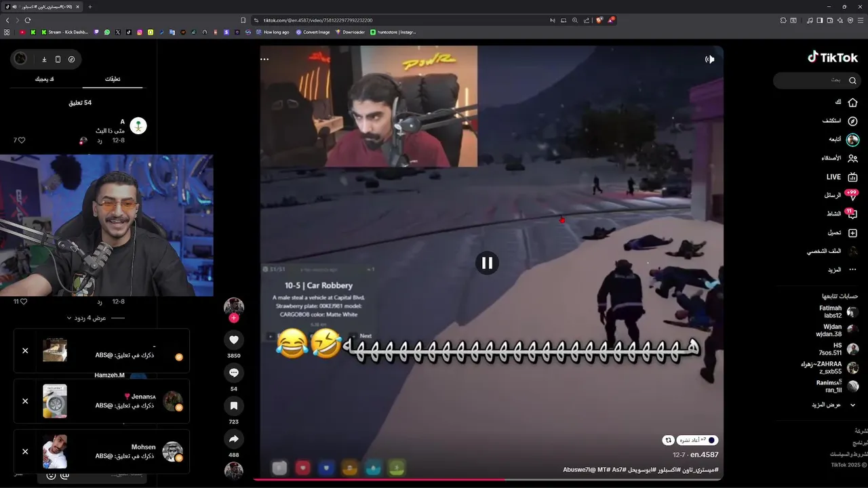Open the WhatsApp bookmark icon
This screenshot has width=868, height=488.
[x=106, y=32]
